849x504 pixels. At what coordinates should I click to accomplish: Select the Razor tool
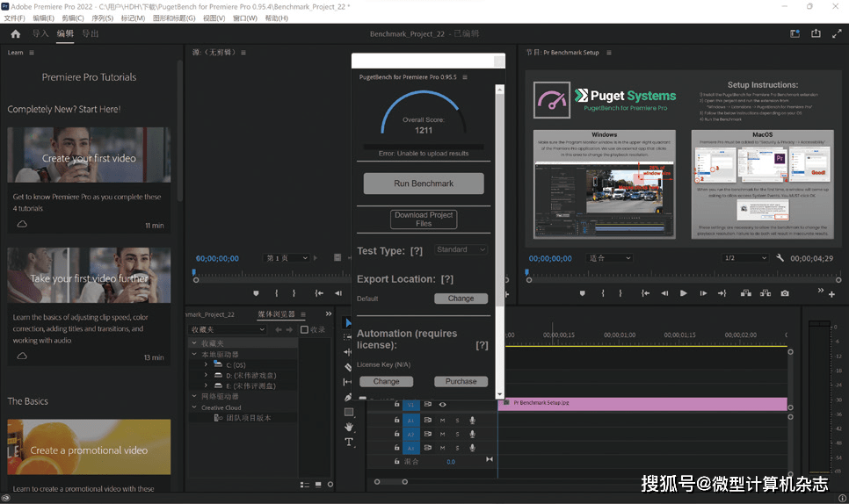click(x=348, y=367)
